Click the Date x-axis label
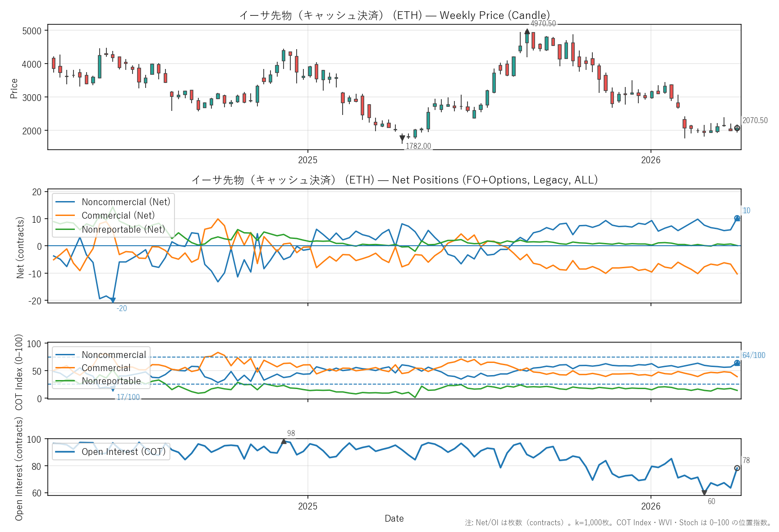Viewport: 779px width, 532px height. coord(394,518)
